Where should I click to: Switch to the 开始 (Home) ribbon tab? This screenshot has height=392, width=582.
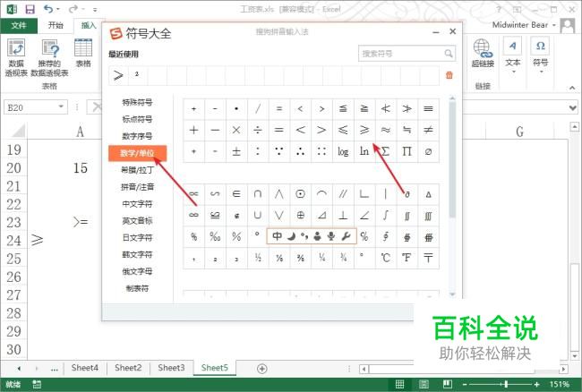click(56, 25)
